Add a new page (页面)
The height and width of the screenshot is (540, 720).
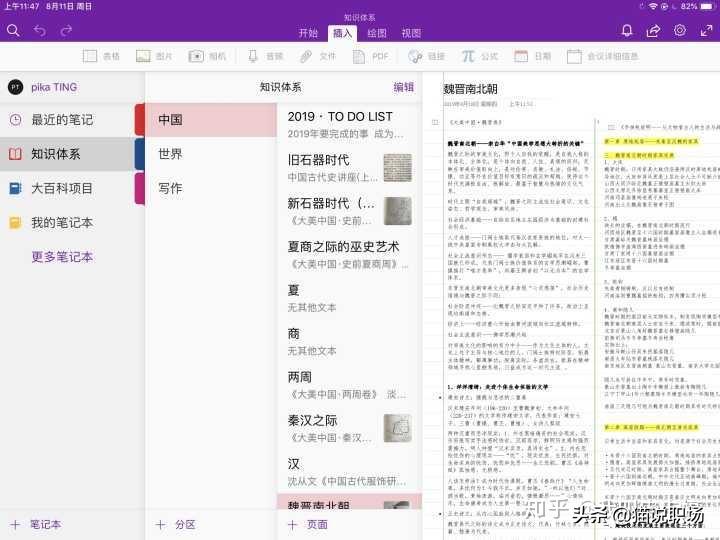pos(308,524)
